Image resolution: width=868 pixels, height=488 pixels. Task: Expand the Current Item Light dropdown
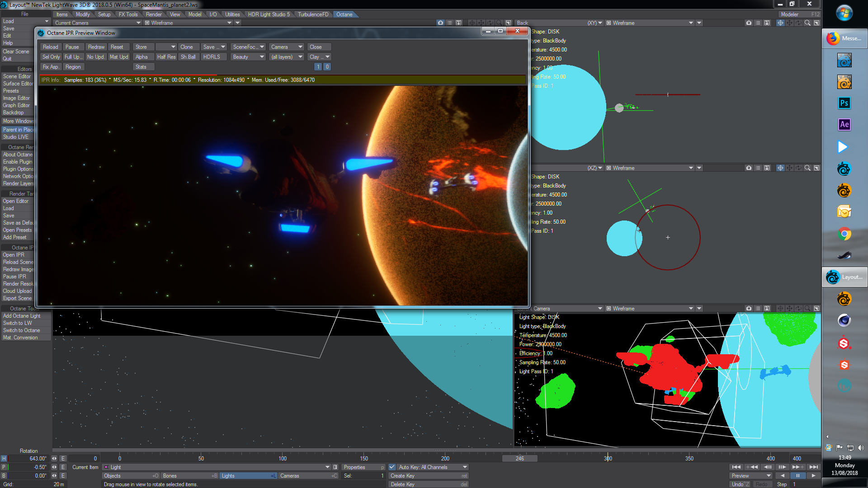[x=327, y=467]
